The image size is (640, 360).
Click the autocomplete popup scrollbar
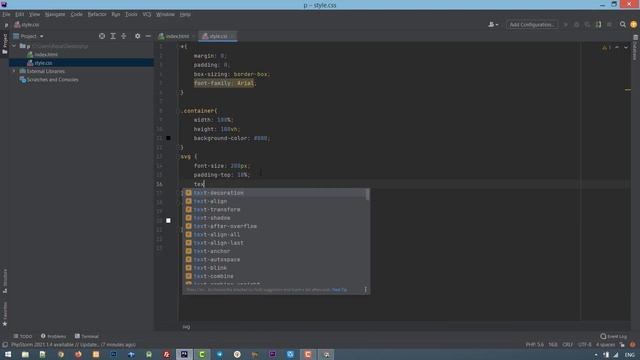[x=368, y=194]
